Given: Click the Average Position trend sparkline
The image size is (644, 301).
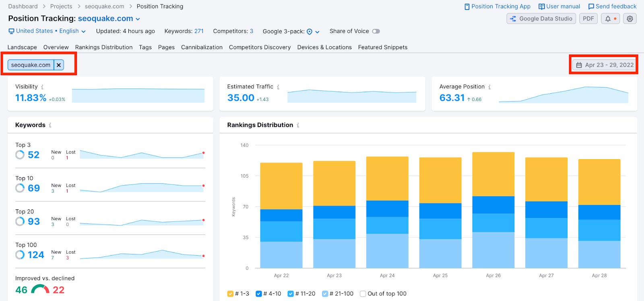Looking at the screenshot, I should [563, 95].
